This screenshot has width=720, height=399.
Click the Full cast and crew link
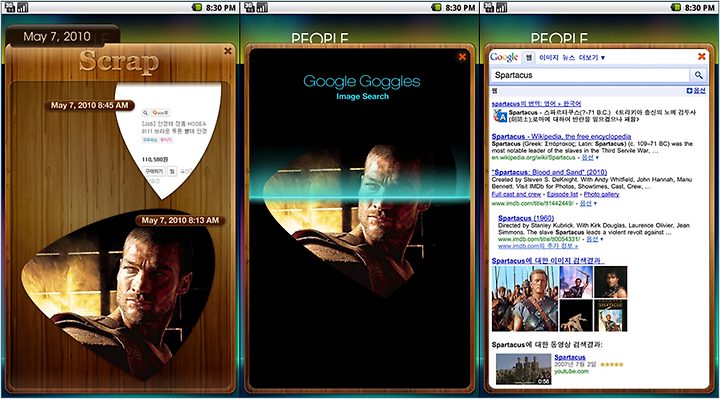click(516, 194)
